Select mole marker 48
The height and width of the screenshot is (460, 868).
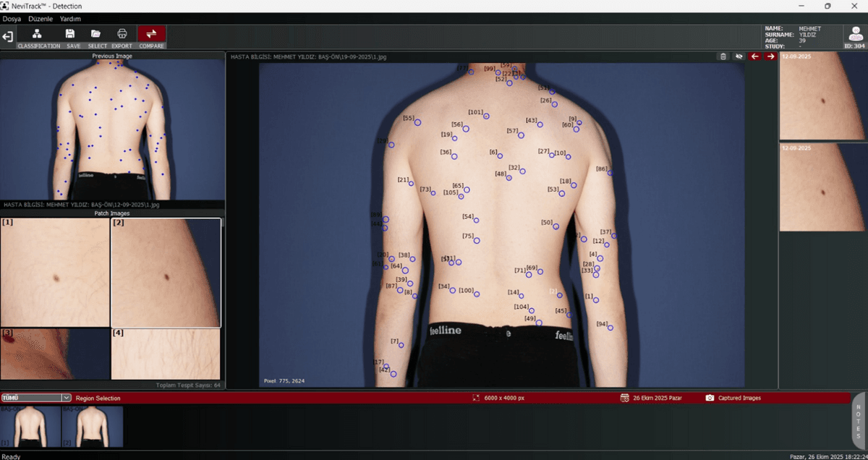point(509,178)
